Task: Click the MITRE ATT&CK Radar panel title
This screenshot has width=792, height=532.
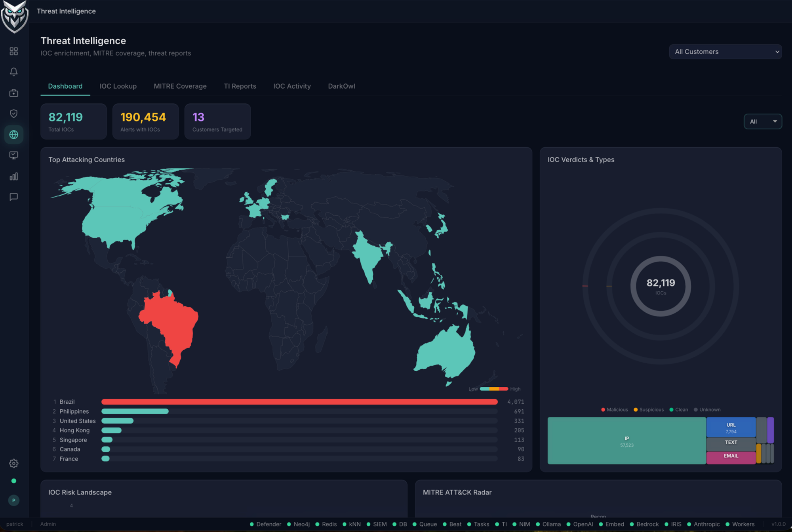Action: (x=457, y=492)
